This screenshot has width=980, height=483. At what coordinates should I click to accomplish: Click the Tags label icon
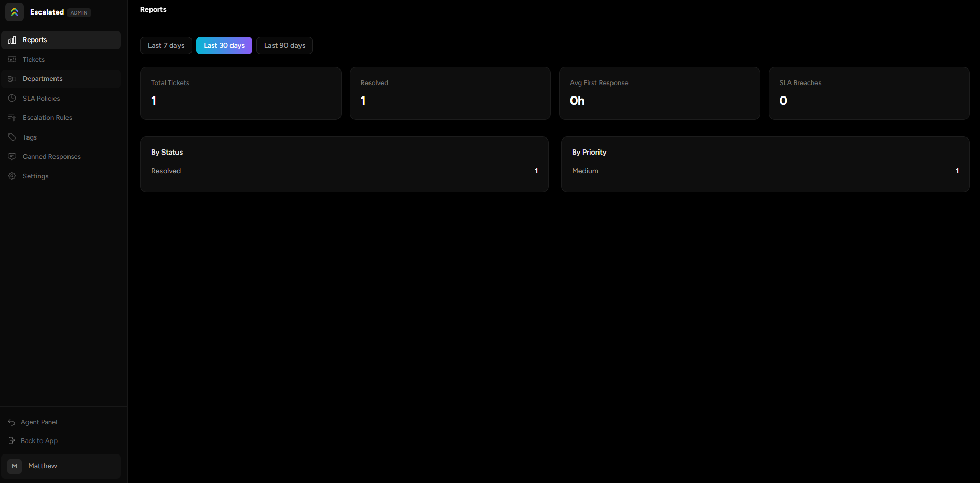point(11,137)
